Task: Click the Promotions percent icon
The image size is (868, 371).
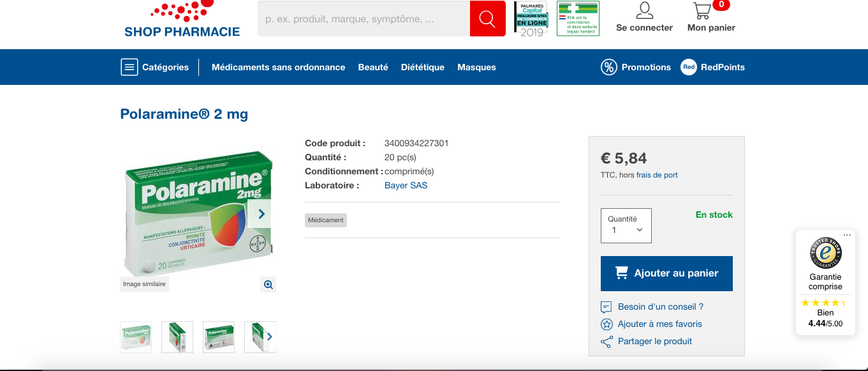Action: (x=609, y=67)
